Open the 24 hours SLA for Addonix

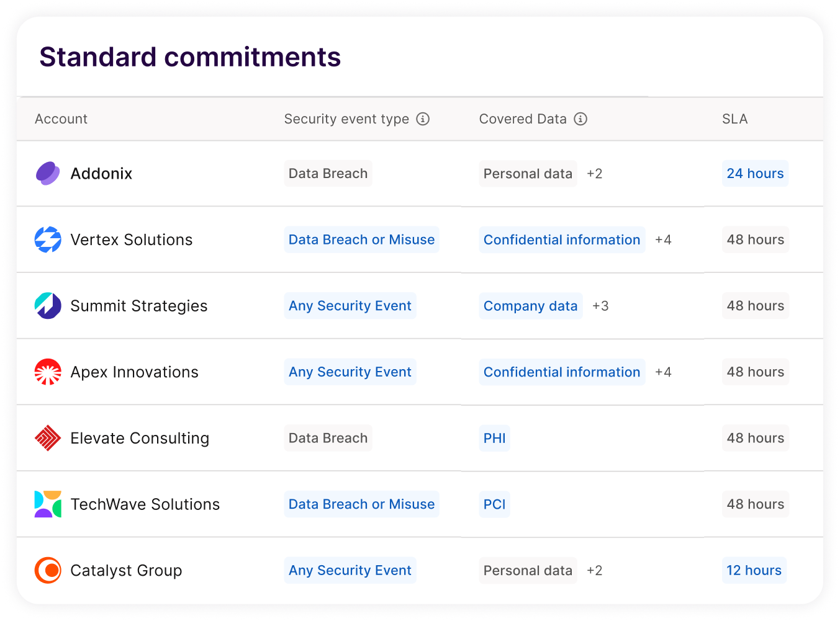coord(755,174)
